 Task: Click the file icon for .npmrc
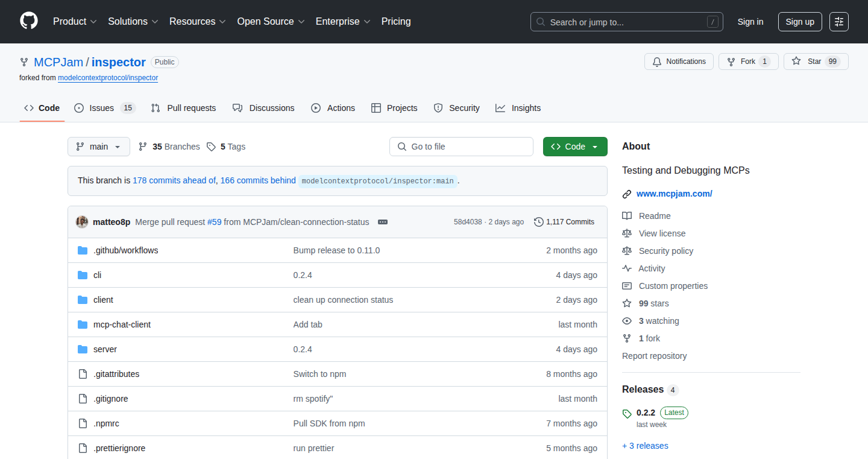[83, 423]
